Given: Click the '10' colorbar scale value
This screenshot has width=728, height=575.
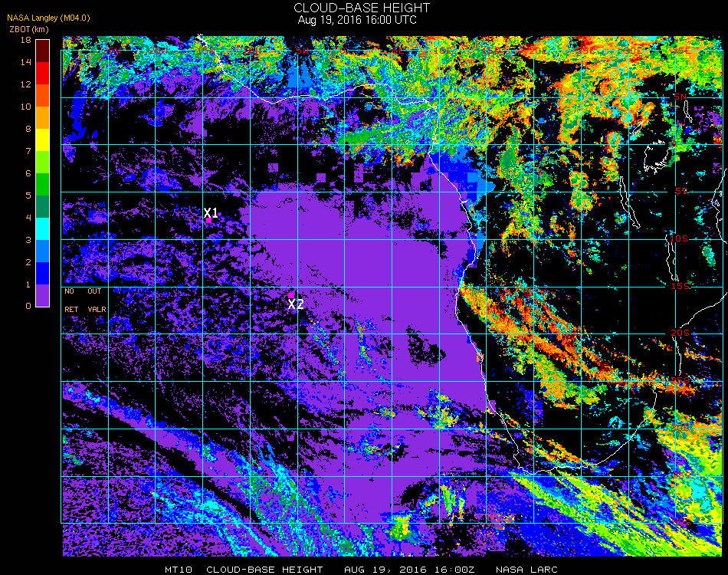Looking at the screenshot, I should point(25,107).
